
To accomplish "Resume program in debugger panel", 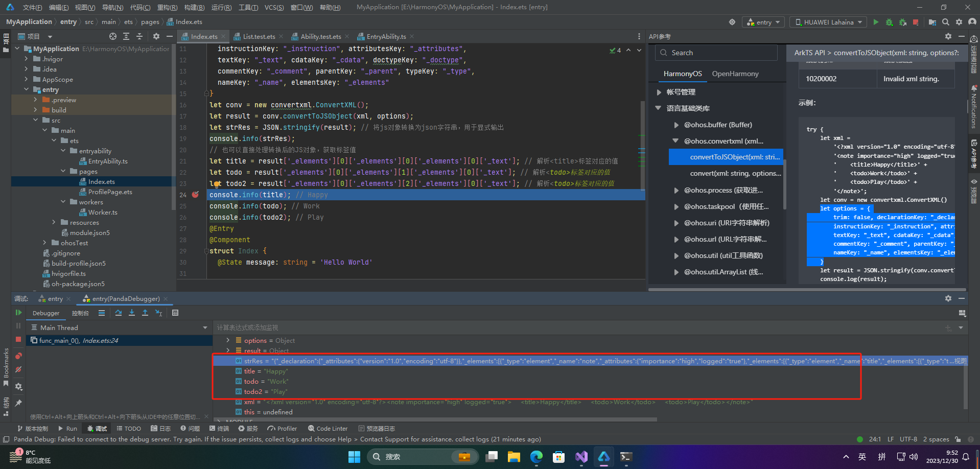I will pyautogui.click(x=18, y=313).
